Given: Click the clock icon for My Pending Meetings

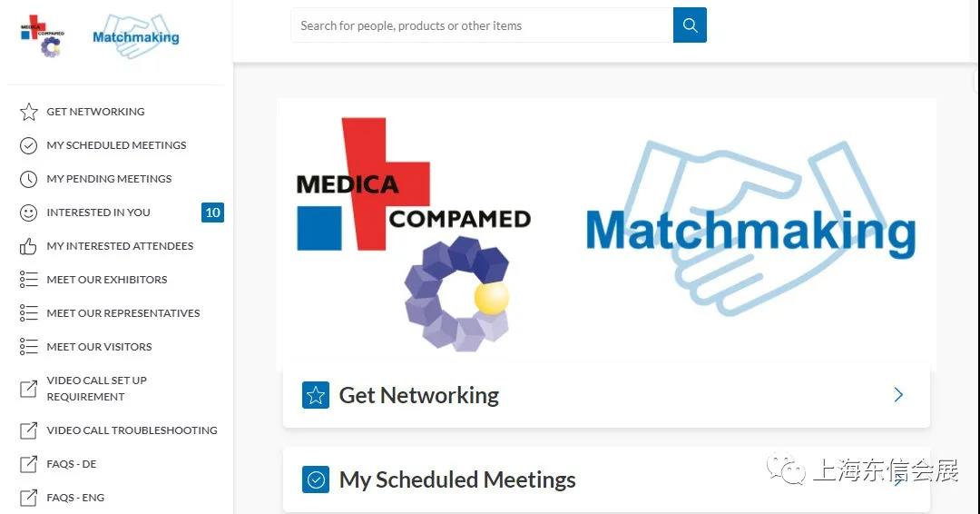Looking at the screenshot, I should pyautogui.click(x=29, y=179).
